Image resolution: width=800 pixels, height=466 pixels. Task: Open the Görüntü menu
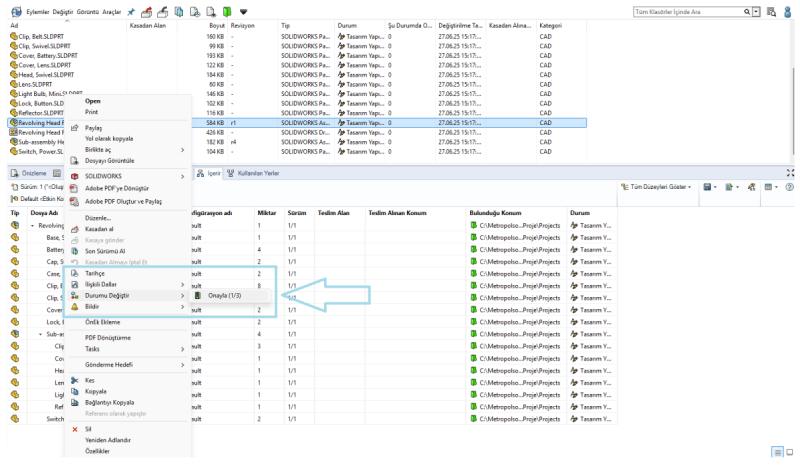pos(88,12)
